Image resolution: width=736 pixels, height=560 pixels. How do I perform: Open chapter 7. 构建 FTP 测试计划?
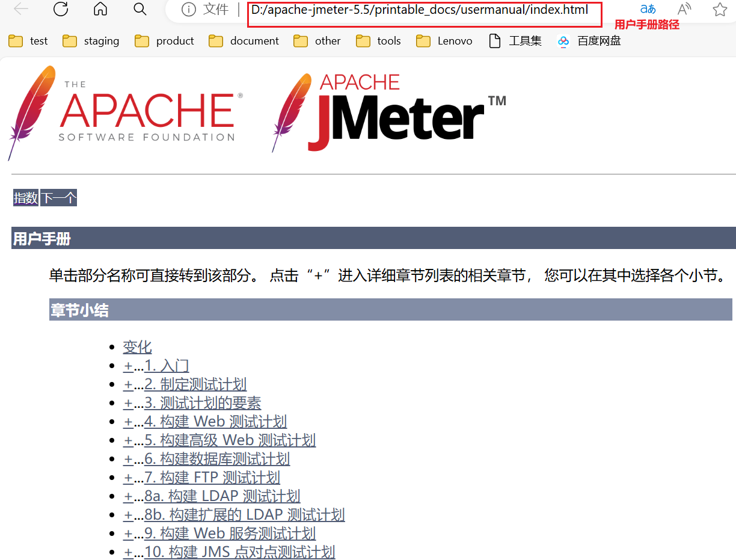tap(212, 478)
